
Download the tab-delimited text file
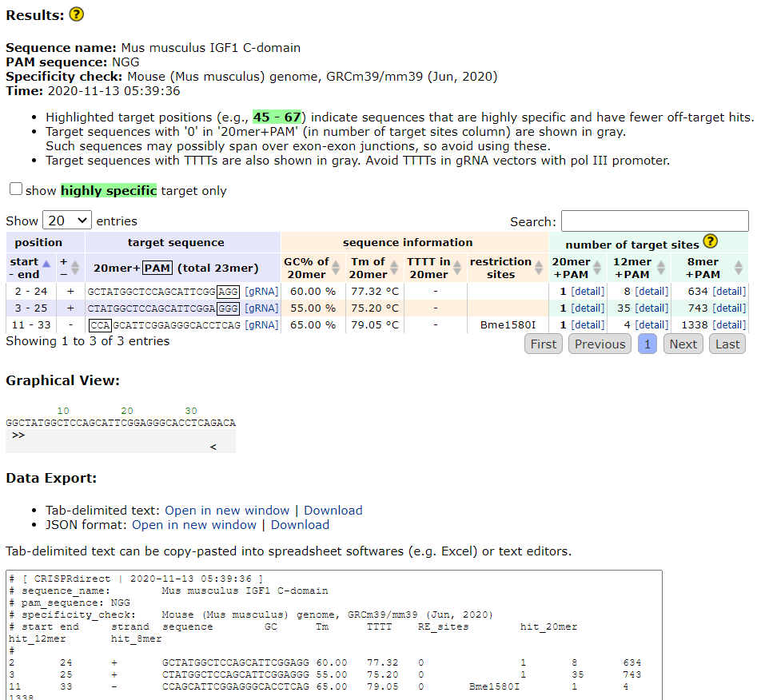[333, 510]
